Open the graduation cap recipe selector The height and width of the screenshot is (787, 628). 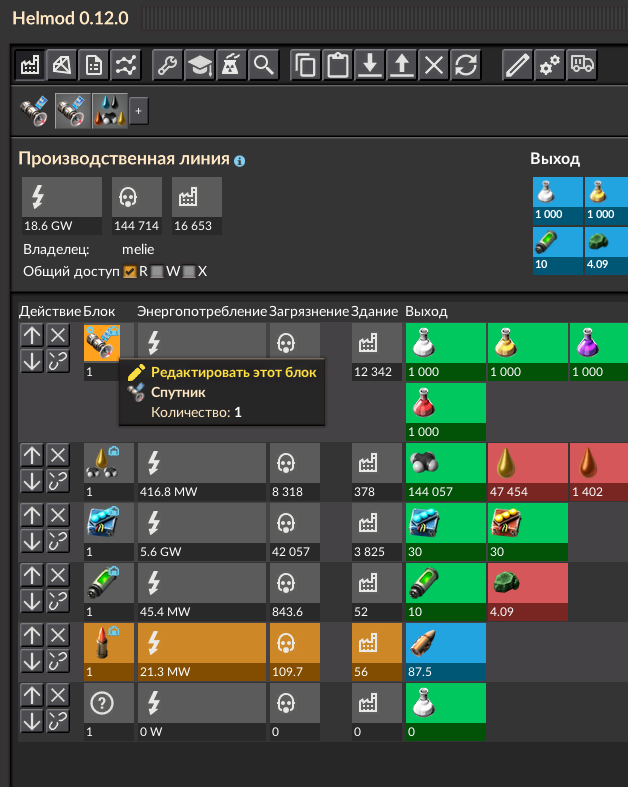(199, 65)
